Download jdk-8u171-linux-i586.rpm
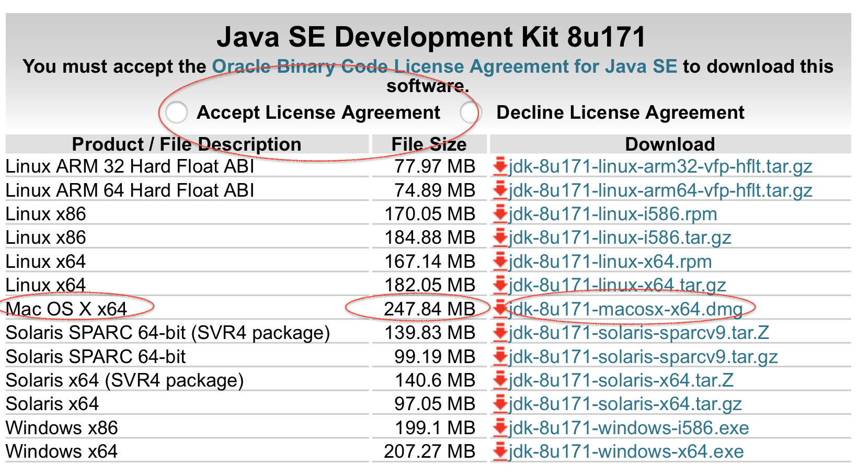The width and height of the screenshot is (868, 475). [x=613, y=214]
